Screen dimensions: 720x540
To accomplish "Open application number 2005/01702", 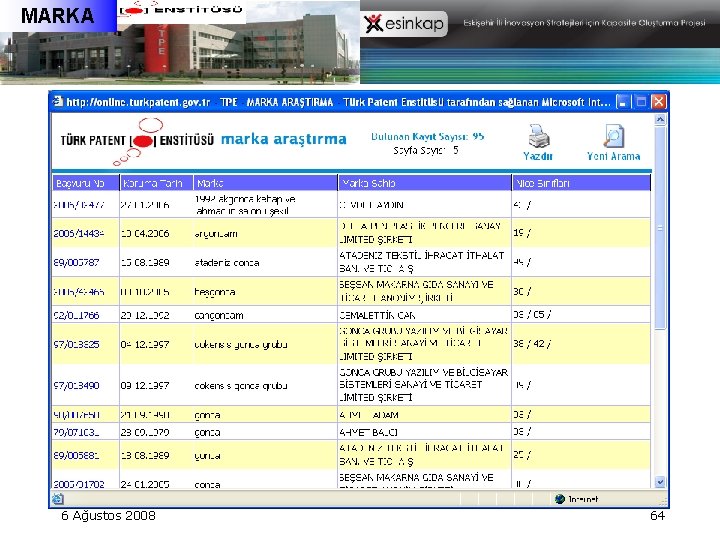I will pos(79,484).
